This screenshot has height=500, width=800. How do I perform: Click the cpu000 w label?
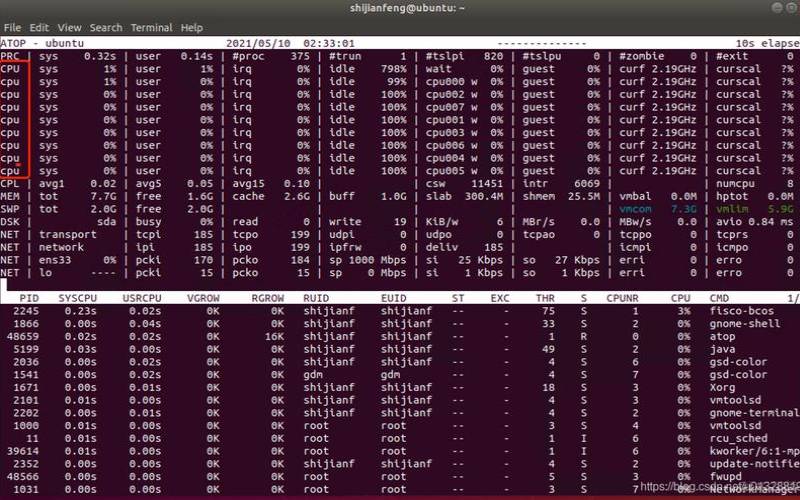point(452,82)
